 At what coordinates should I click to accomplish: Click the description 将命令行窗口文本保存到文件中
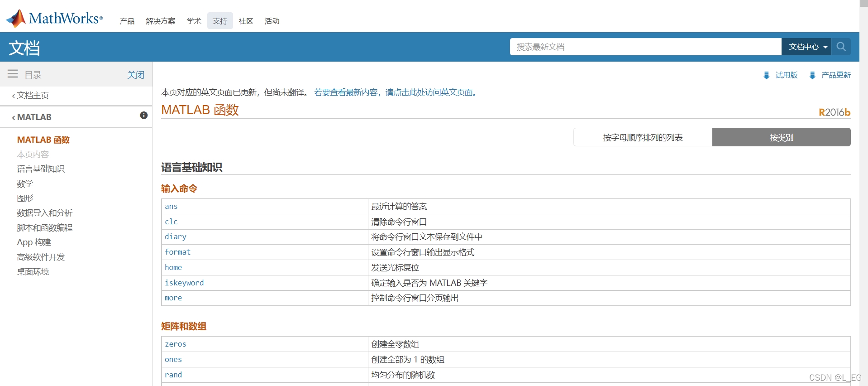point(427,237)
